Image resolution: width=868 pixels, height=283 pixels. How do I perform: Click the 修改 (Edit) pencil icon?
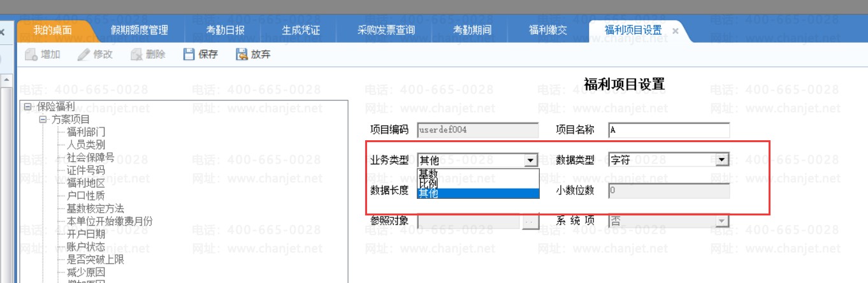83,55
